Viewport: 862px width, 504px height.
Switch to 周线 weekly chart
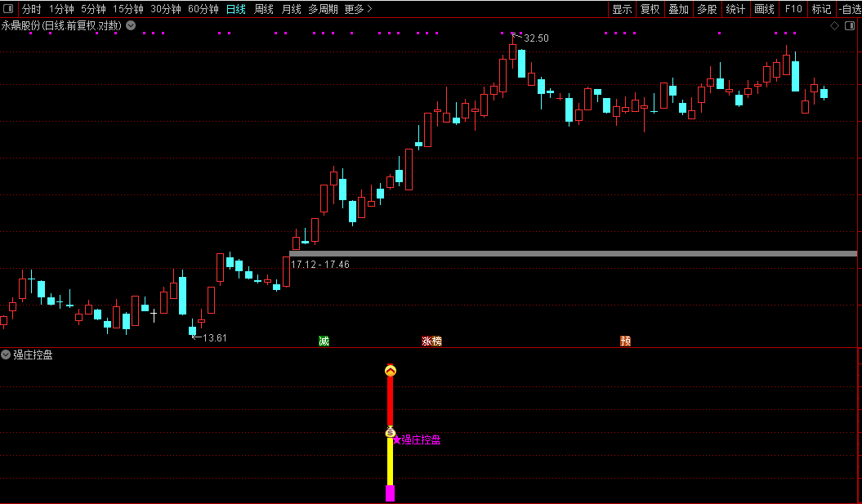pos(263,9)
